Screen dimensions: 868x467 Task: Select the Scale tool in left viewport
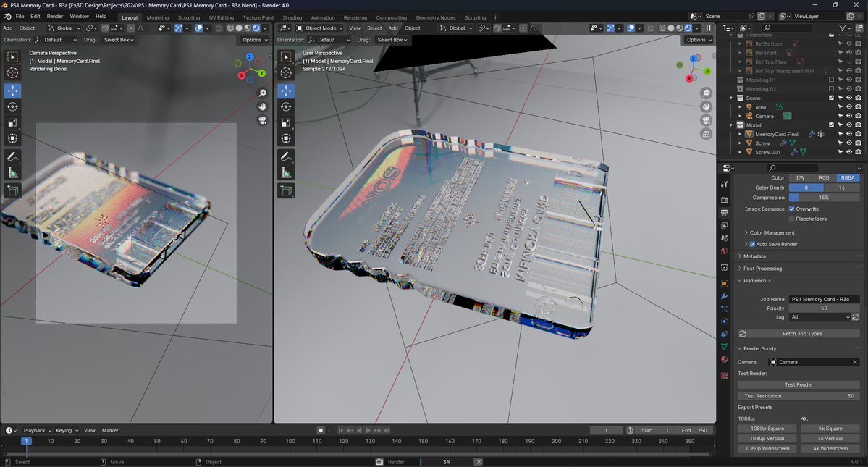pos(12,123)
